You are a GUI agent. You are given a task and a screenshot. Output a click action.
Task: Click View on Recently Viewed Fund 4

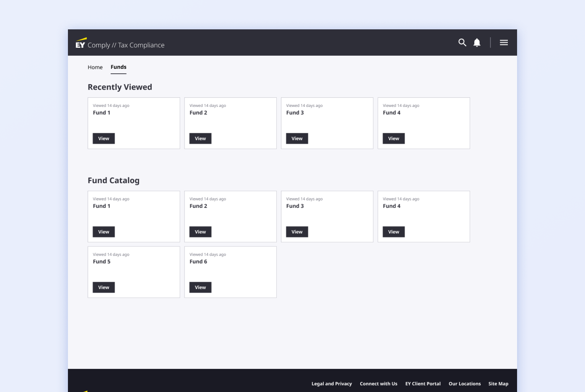394,139
